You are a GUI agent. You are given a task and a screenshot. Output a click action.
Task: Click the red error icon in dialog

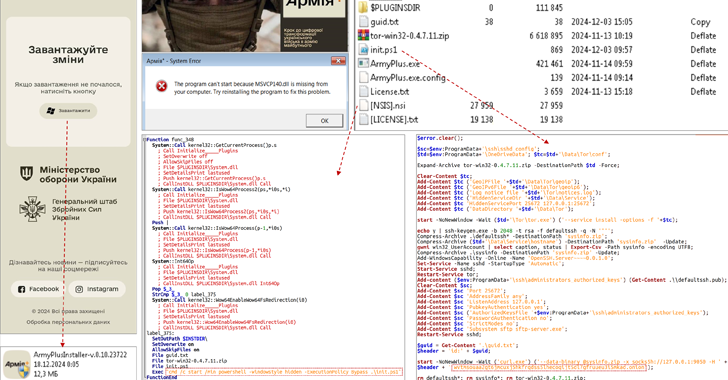(161, 86)
